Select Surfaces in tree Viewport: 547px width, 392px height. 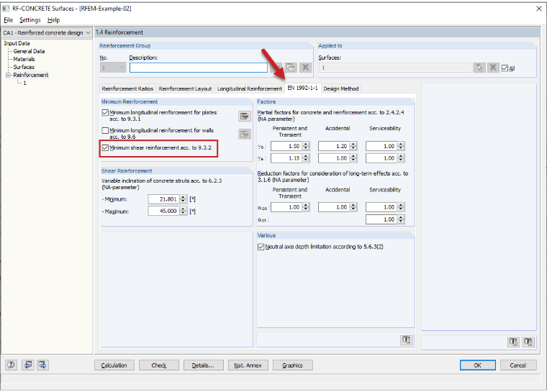click(24, 67)
